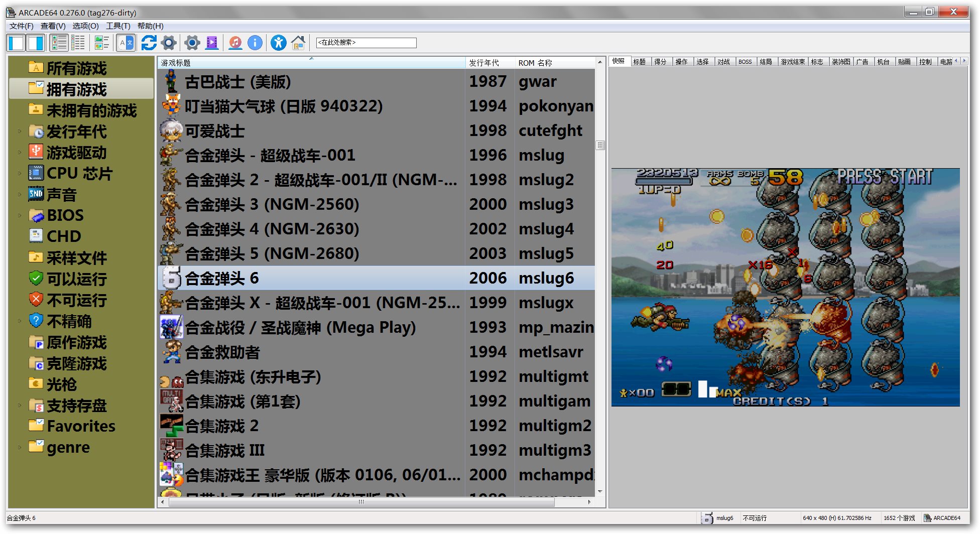Viewport: 980px width, 534px height.
Task: Sort by the ROM 名称 column header
Action: (x=555, y=63)
